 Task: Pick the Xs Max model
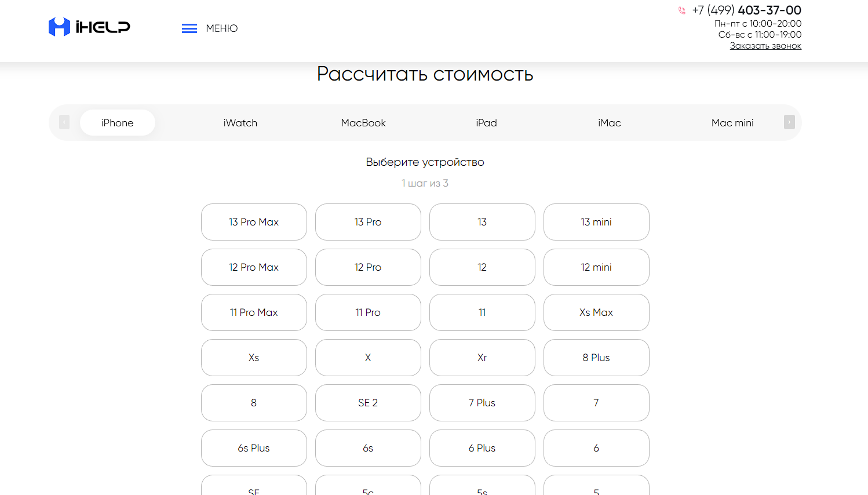point(596,312)
